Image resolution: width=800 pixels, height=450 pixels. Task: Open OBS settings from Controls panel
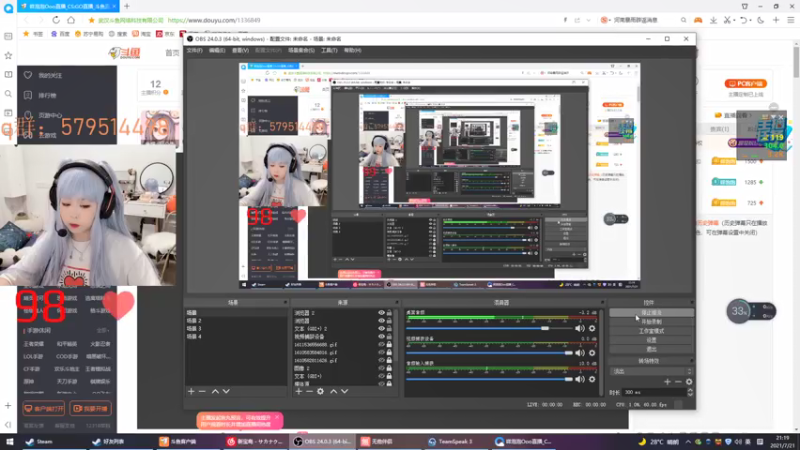(651, 340)
